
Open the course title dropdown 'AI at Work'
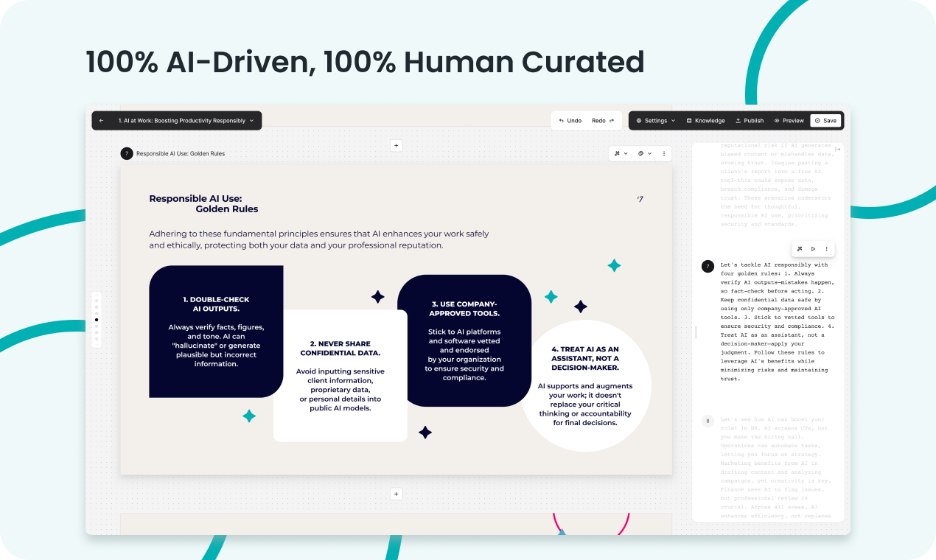pyautogui.click(x=186, y=121)
